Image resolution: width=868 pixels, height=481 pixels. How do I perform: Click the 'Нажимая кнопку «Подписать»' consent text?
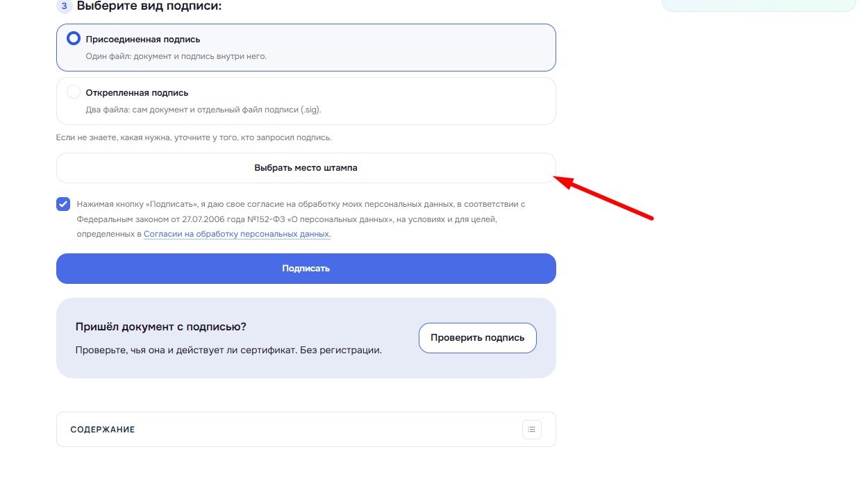(x=301, y=219)
